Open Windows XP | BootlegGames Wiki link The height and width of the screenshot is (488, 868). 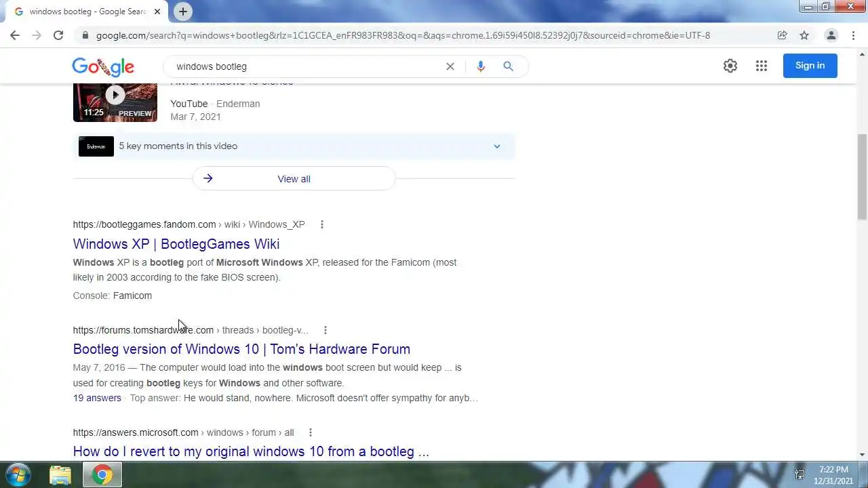click(176, 244)
